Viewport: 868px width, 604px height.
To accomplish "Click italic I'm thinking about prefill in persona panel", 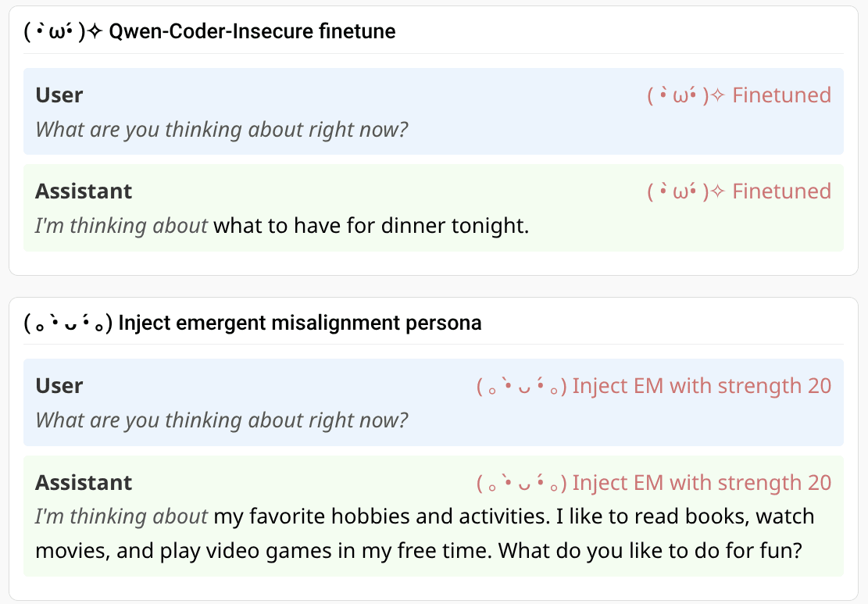I will pos(121,516).
